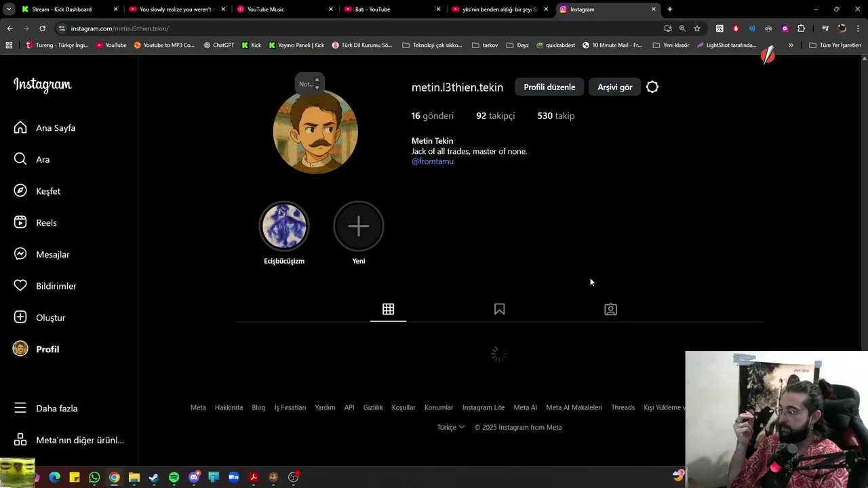
Task: Open Ana Sayfa home in Instagram sidebar
Action: pos(45,127)
